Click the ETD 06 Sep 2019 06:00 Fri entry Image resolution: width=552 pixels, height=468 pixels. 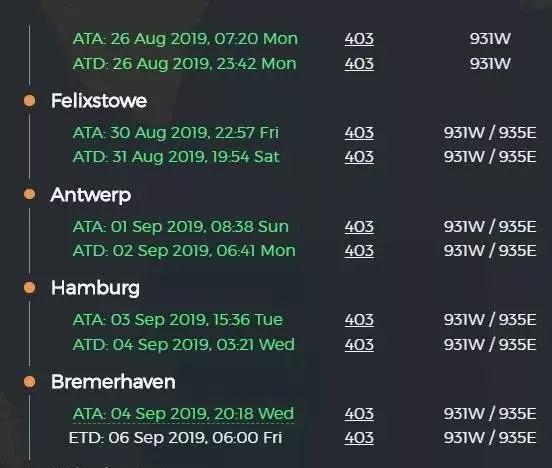(x=175, y=438)
